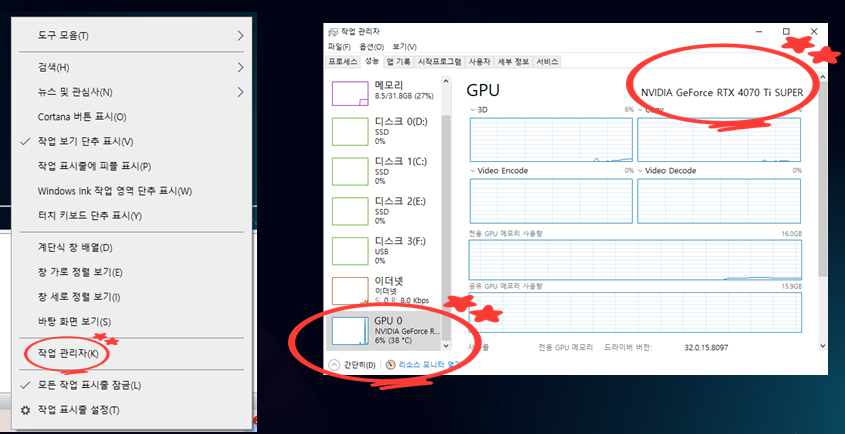The height and width of the screenshot is (434, 845).
Task: Select 디스크 2(E:) in the performance sidebar
Action: (384, 211)
